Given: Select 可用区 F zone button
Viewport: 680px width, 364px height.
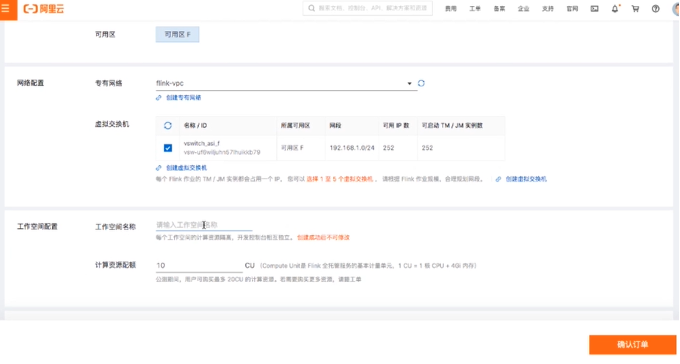Looking at the screenshot, I should click(177, 34).
